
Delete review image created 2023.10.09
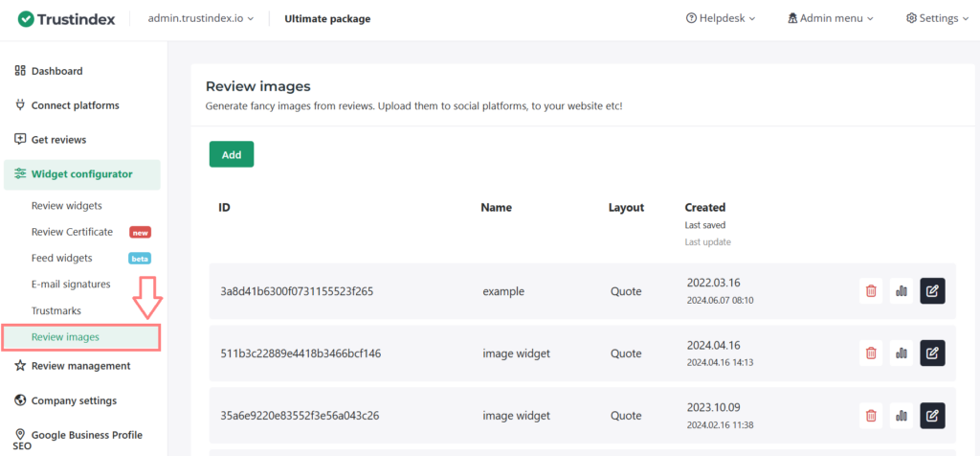(871, 416)
